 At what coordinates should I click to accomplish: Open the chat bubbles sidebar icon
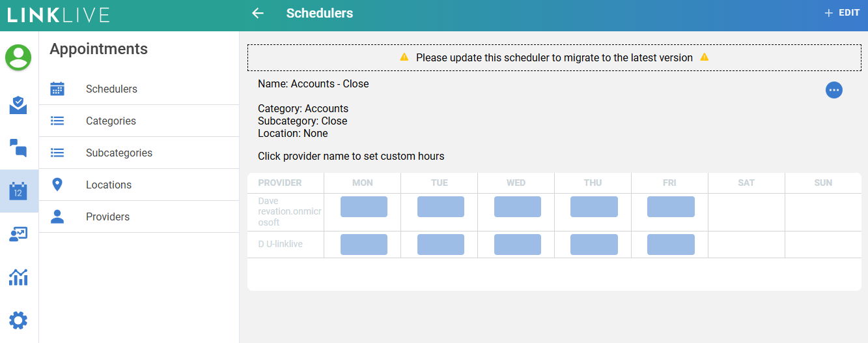pyautogui.click(x=18, y=148)
